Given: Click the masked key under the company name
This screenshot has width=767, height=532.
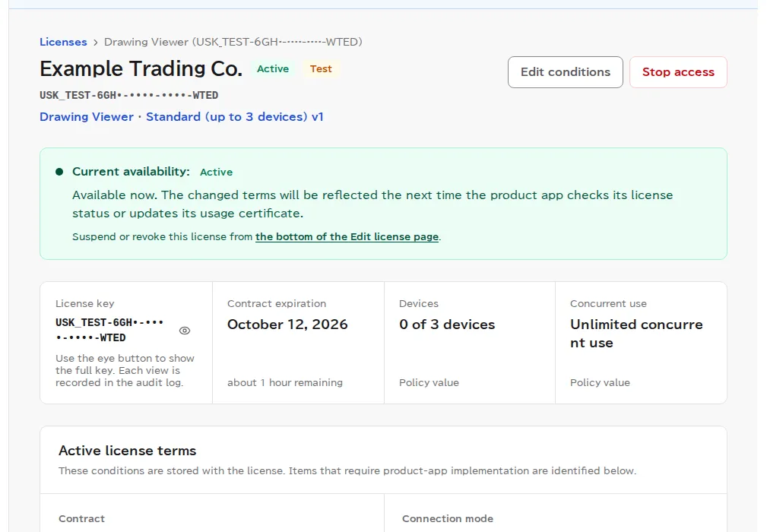Looking at the screenshot, I should [x=129, y=95].
